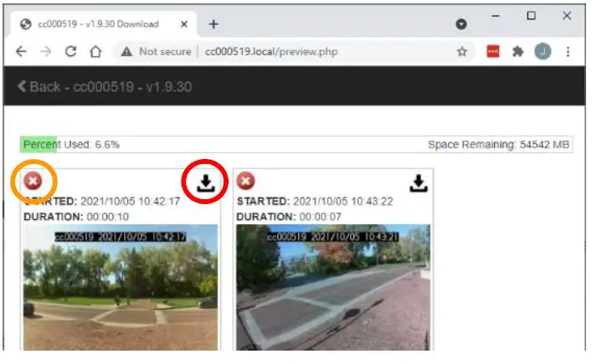This screenshot has width=592, height=364.
Task: Click the tab's globe favicon
Action: [x=26, y=24]
